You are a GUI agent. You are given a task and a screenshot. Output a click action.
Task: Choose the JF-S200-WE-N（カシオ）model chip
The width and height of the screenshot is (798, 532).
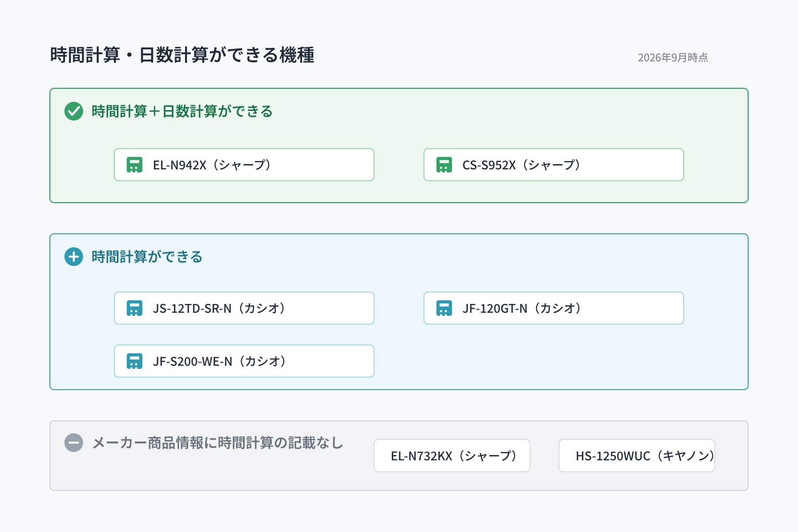(244, 361)
